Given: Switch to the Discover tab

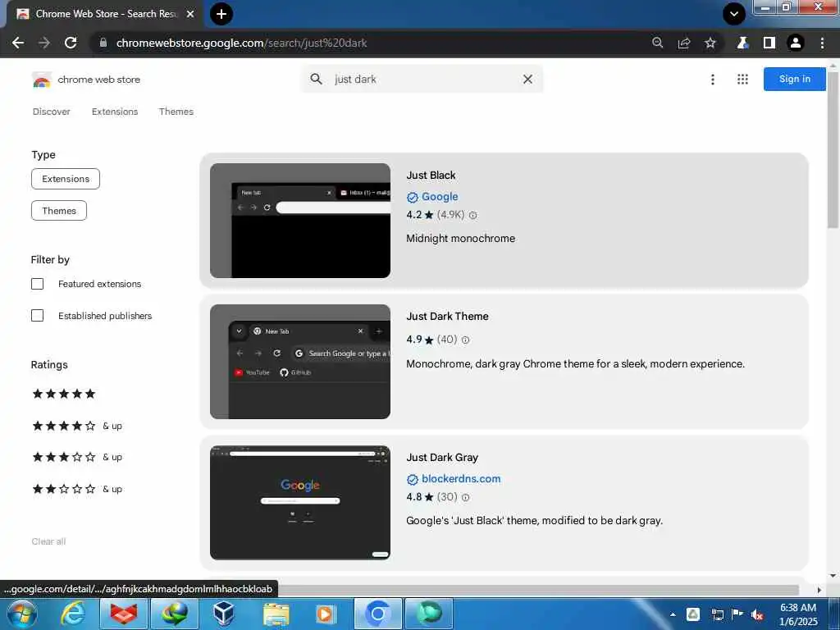Looking at the screenshot, I should [52, 112].
